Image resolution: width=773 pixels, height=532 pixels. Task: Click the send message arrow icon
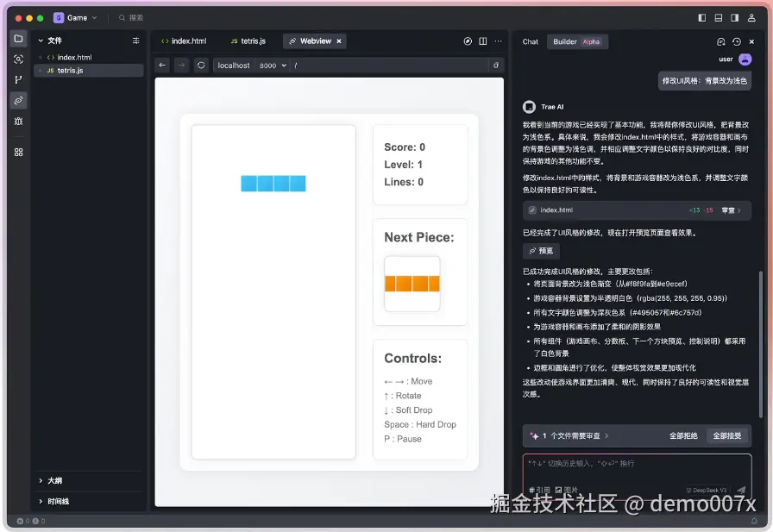(740, 490)
